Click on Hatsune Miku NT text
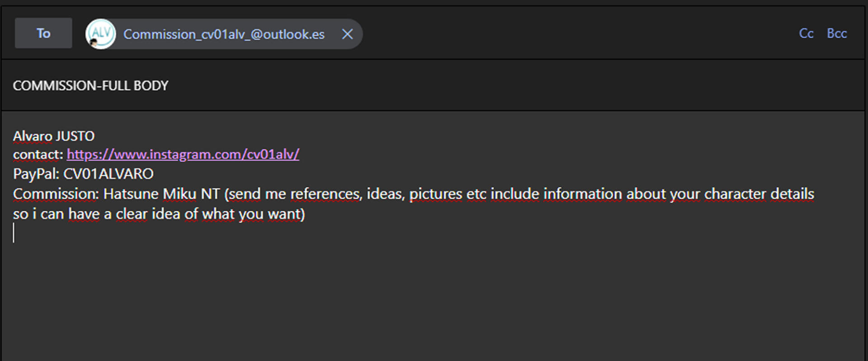This screenshot has width=868, height=361. [161, 194]
